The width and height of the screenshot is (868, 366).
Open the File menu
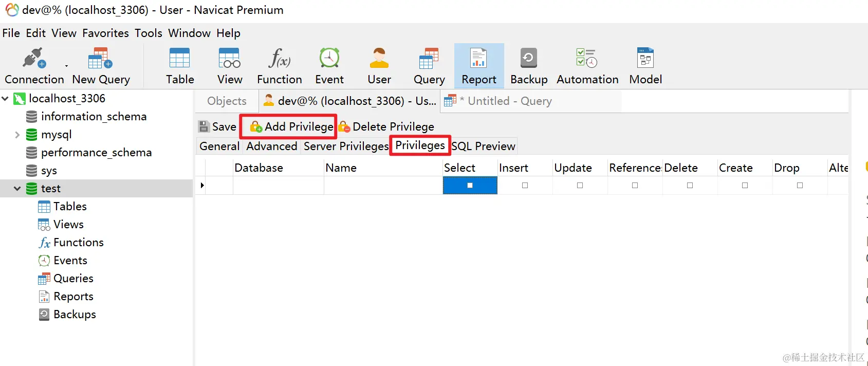click(x=11, y=33)
